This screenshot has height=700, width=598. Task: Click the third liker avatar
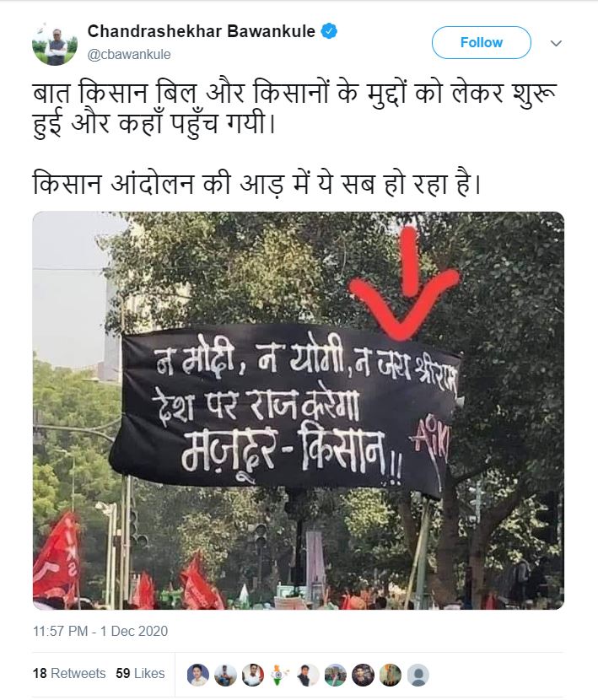pyautogui.click(x=253, y=675)
